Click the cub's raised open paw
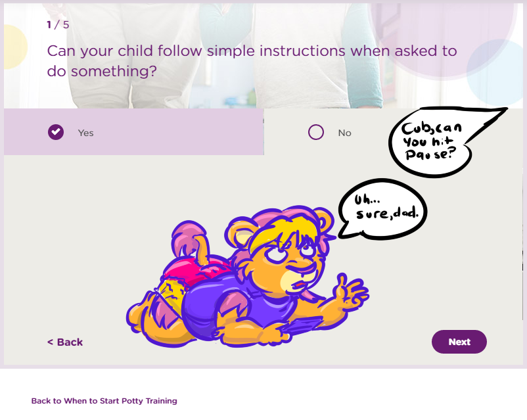Screen dimensions: 527x420 click(348, 289)
